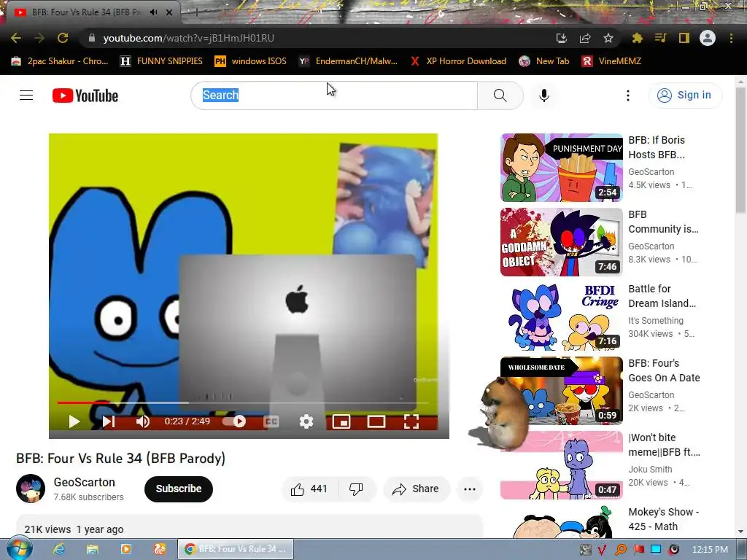Toggle closed captions in the player
The height and width of the screenshot is (560, 747).
pyautogui.click(x=271, y=421)
